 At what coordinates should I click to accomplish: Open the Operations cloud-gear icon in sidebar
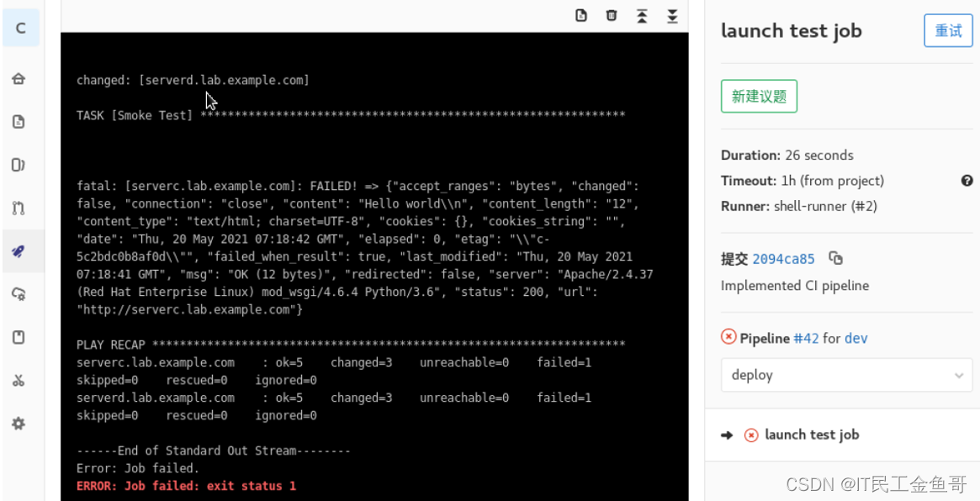(x=19, y=294)
